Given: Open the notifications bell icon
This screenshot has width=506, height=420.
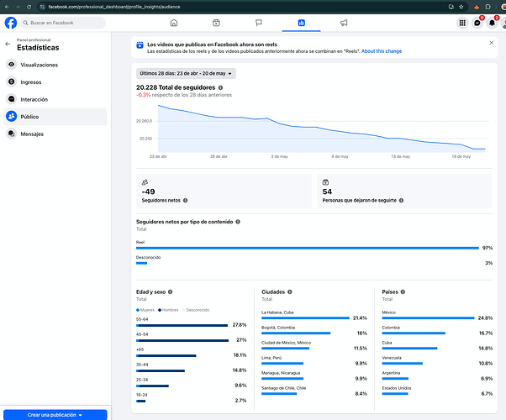Looking at the screenshot, I should click(492, 23).
